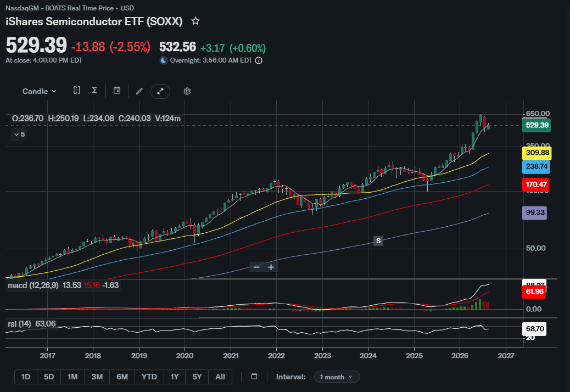The image size is (570, 392).
Task: Click the large 529.39 closing price
Action: pos(36,46)
